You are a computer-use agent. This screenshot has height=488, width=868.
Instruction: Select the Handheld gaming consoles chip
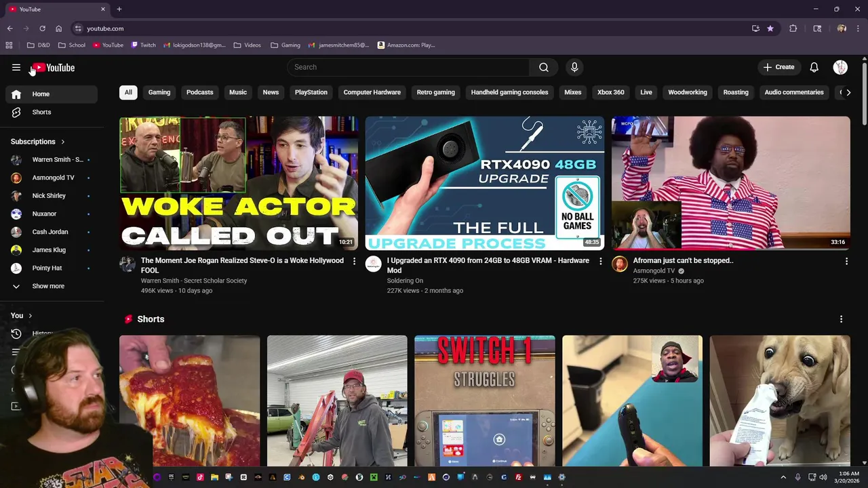pyautogui.click(x=509, y=92)
